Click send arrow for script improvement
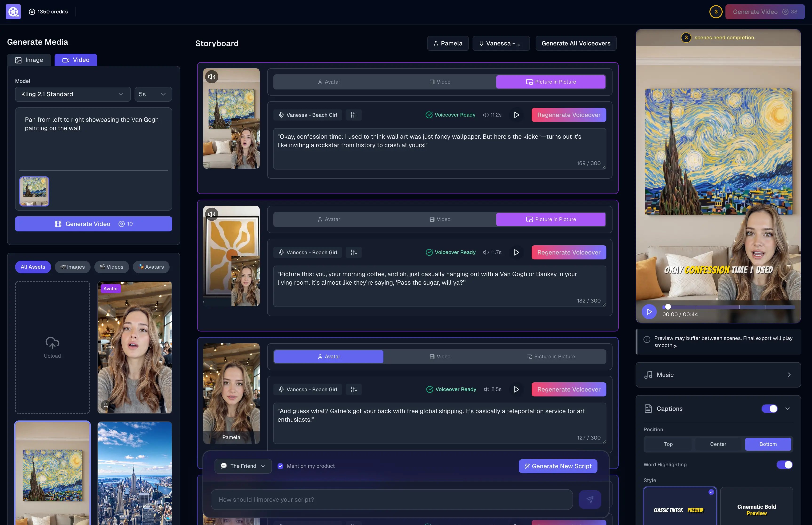The width and height of the screenshot is (812, 525). click(x=589, y=499)
